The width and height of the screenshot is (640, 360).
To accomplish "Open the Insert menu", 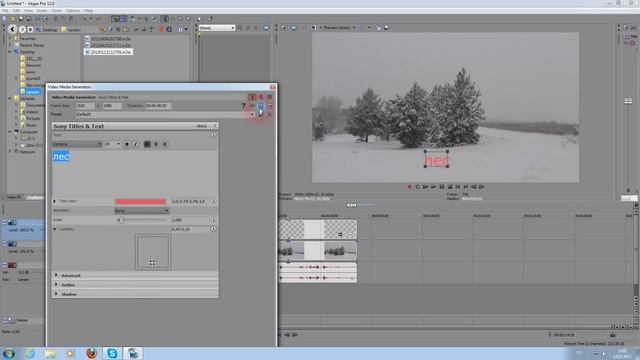I will pyautogui.click(x=42, y=11).
